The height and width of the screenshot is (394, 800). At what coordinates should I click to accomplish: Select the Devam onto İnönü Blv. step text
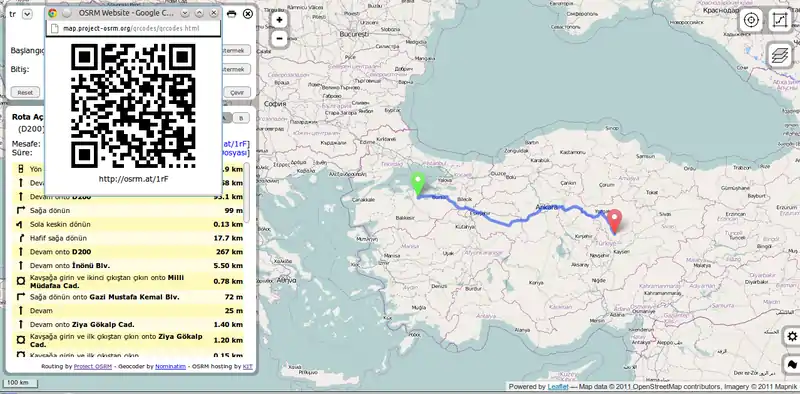[70, 265]
